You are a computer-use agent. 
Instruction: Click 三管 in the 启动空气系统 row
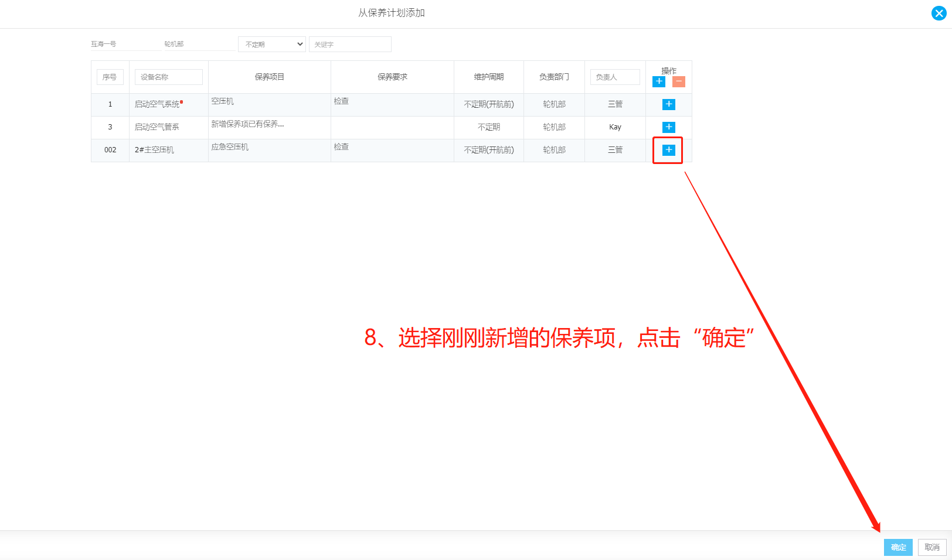pos(615,104)
